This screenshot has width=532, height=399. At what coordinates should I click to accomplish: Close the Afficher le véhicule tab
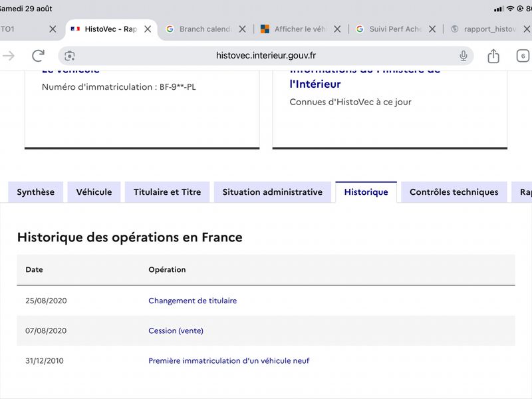(x=337, y=29)
